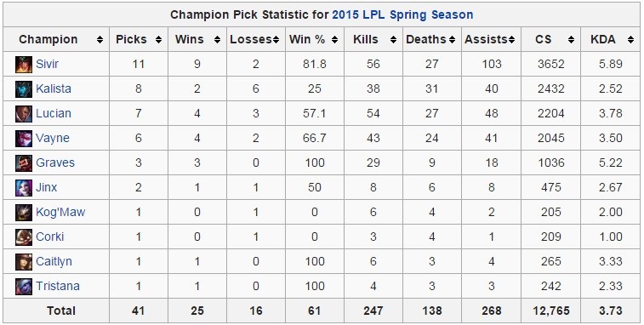Sort table by Picks column arrows
Viewport: 644px width, 325px height.
158,39
